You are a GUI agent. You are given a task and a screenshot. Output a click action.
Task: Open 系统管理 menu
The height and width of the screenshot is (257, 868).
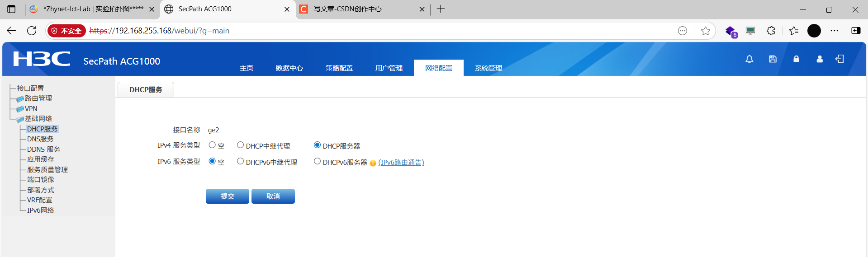coord(489,68)
